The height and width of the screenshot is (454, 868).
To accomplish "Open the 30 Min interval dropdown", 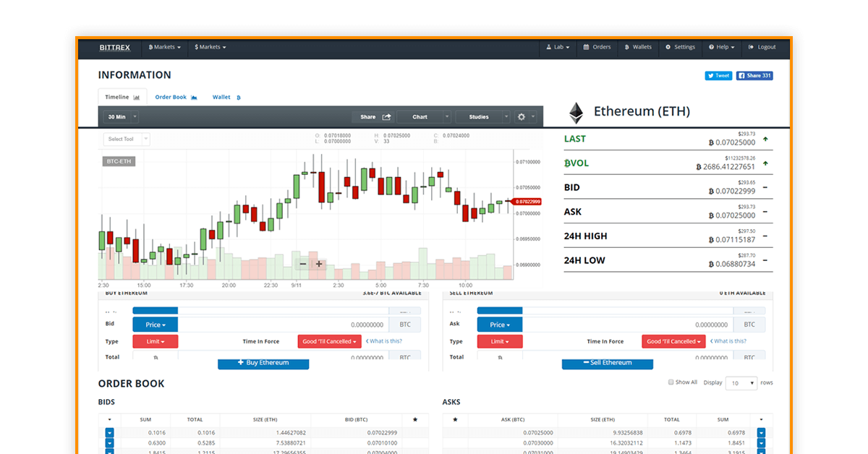I will 121,117.
